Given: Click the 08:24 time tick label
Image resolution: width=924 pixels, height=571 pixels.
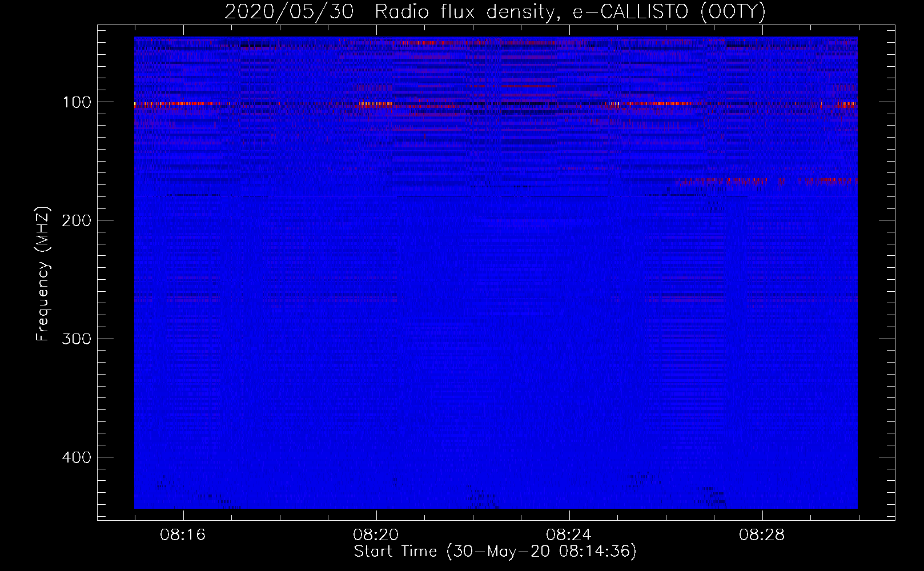Looking at the screenshot, I should click(569, 535).
